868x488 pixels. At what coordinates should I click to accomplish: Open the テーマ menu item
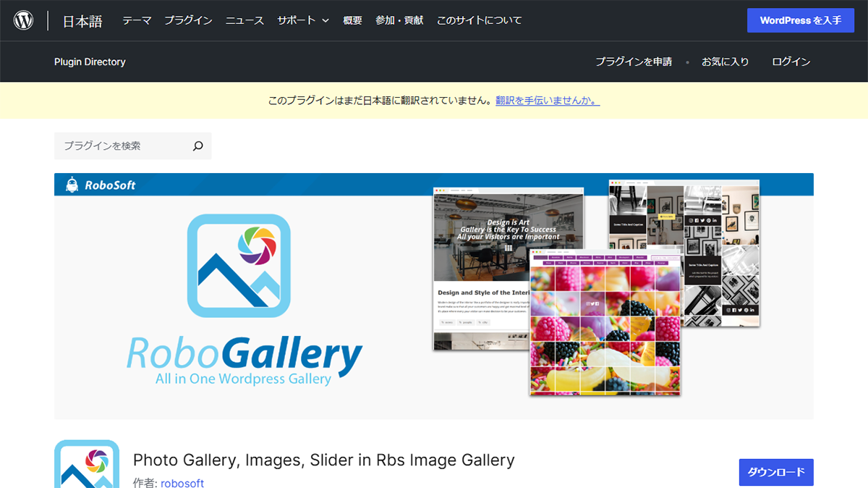(137, 20)
